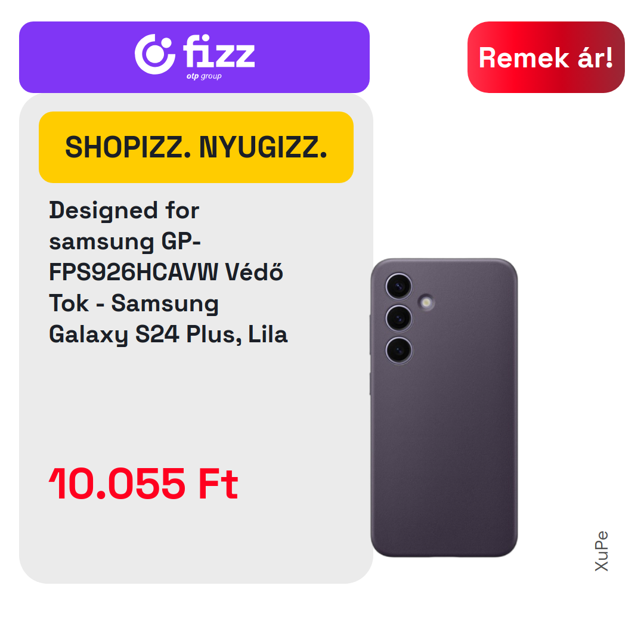Click the word NYUGIZZ. in yellow banner
The image size is (644, 644).
(264, 147)
